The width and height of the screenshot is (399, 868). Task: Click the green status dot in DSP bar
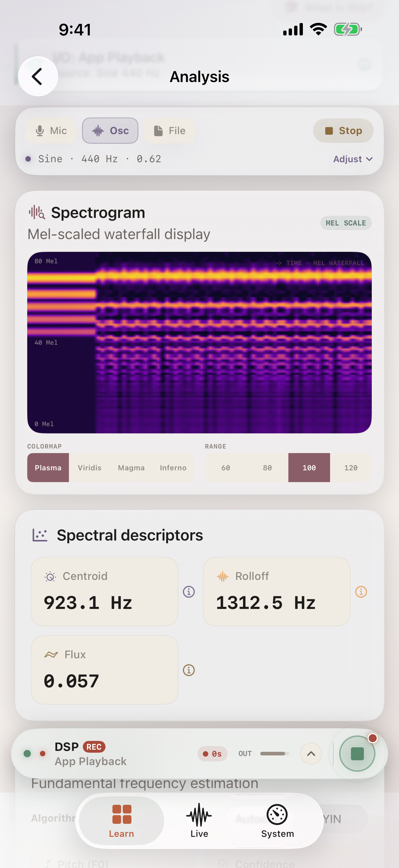(x=28, y=754)
